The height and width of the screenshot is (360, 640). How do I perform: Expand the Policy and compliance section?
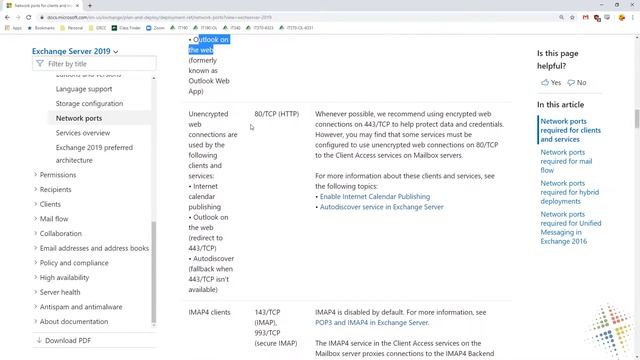pyautogui.click(x=71, y=263)
